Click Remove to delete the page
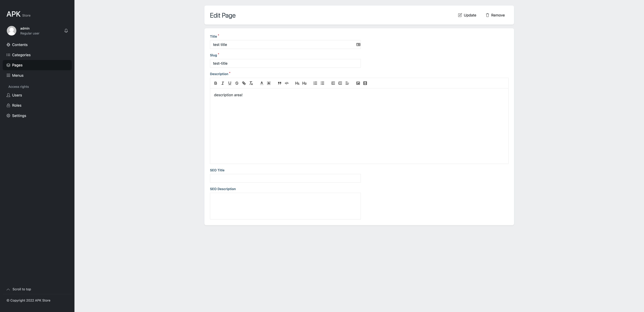The height and width of the screenshot is (312, 644). [x=495, y=15]
